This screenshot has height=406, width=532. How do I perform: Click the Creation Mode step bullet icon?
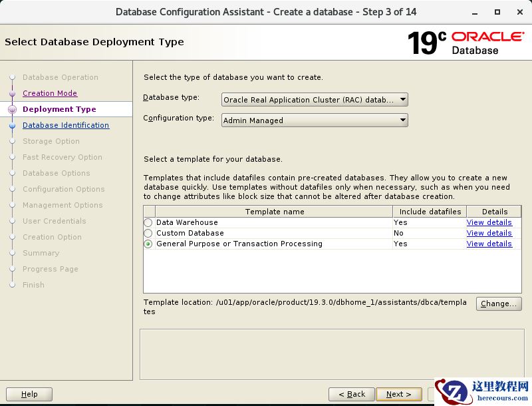click(x=13, y=93)
